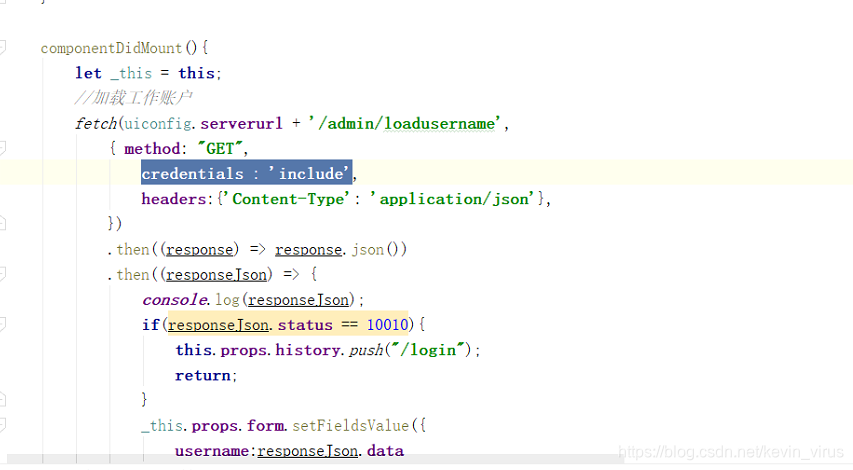Place the cursor on componentDidMount method name
This screenshot has width=853, height=470.
111,48
